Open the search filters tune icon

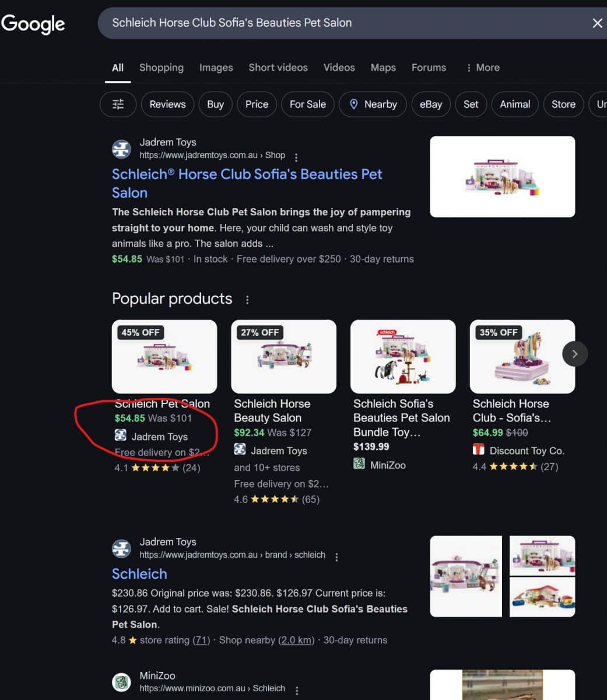coord(118,104)
